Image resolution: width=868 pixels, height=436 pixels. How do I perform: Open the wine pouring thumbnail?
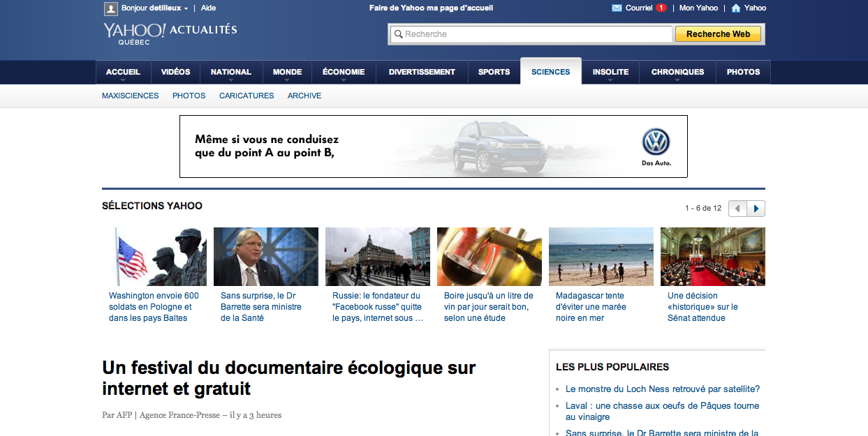click(490, 257)
